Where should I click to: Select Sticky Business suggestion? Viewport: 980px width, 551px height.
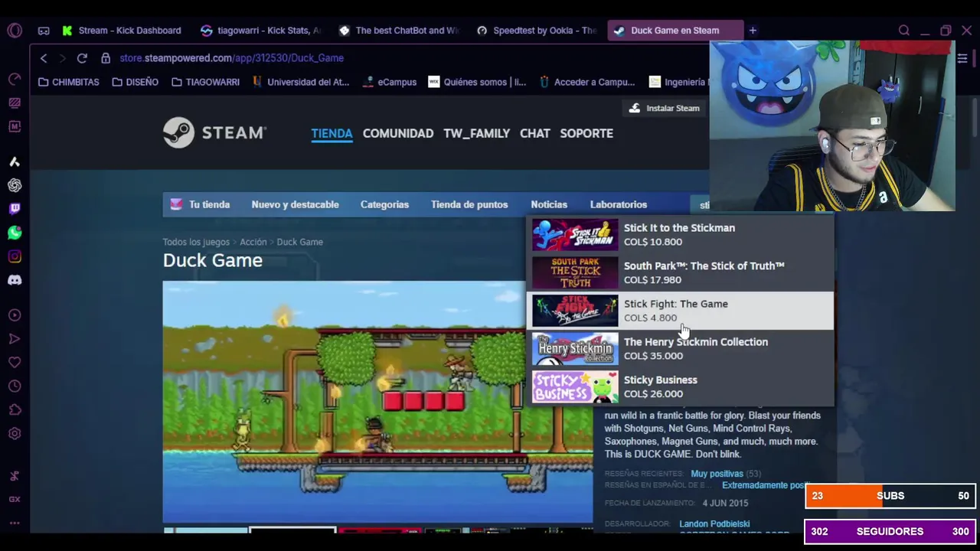pyautogui.click(x=680, y=386)
